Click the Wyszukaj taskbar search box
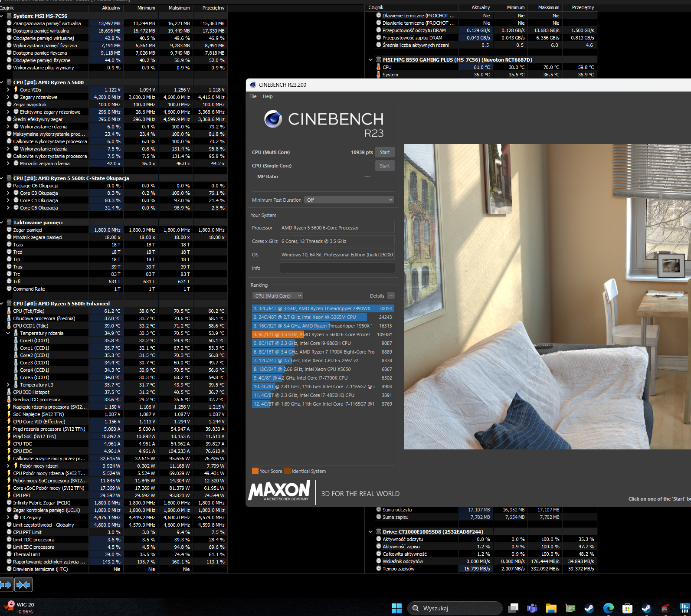691x616 pixels. [x=455, y=608]
